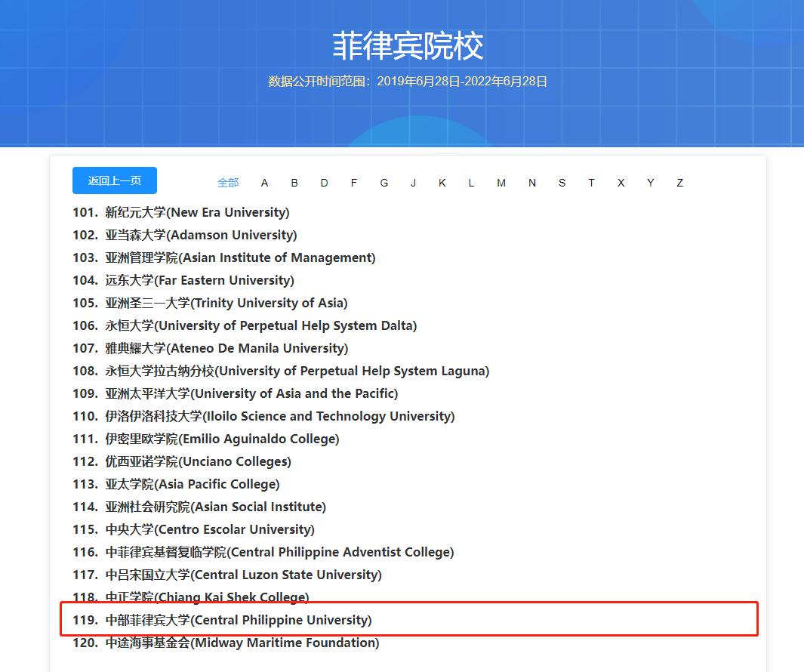
Task: Filter schools by letter B
Action: [x=294, y=183]
